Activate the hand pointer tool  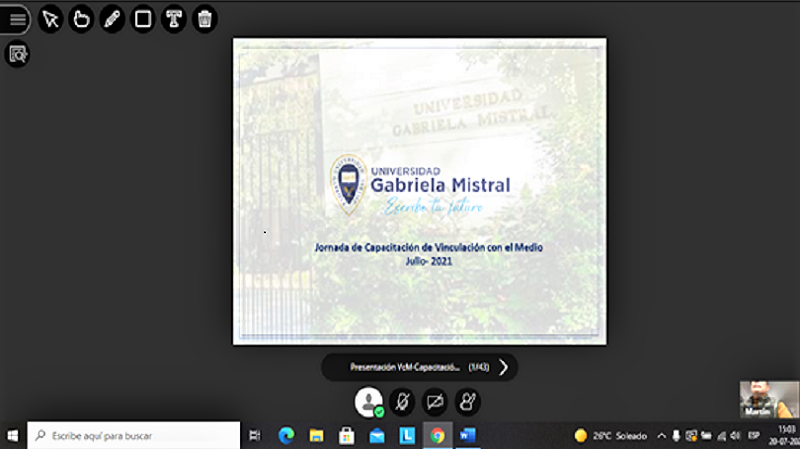click(x=81, y=19)
